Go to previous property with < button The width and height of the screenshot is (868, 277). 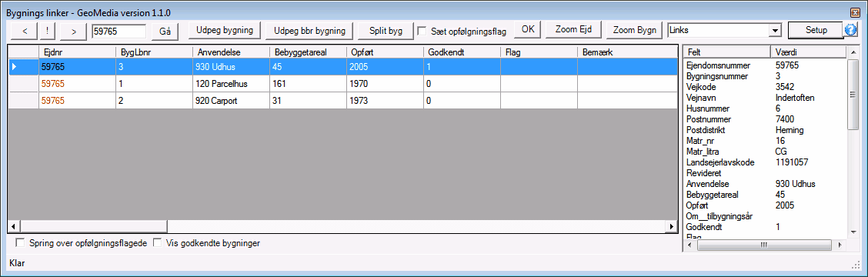[25, 32]
